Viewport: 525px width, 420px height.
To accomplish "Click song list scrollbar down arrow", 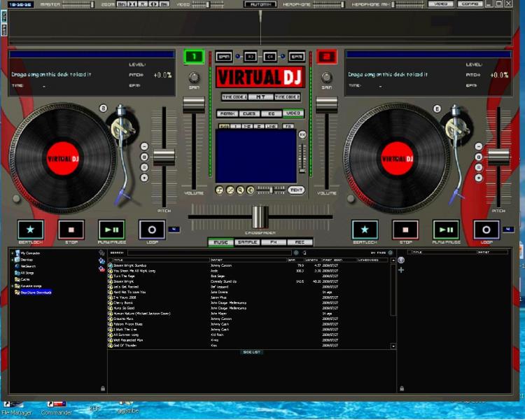I will tap(393, 346).
